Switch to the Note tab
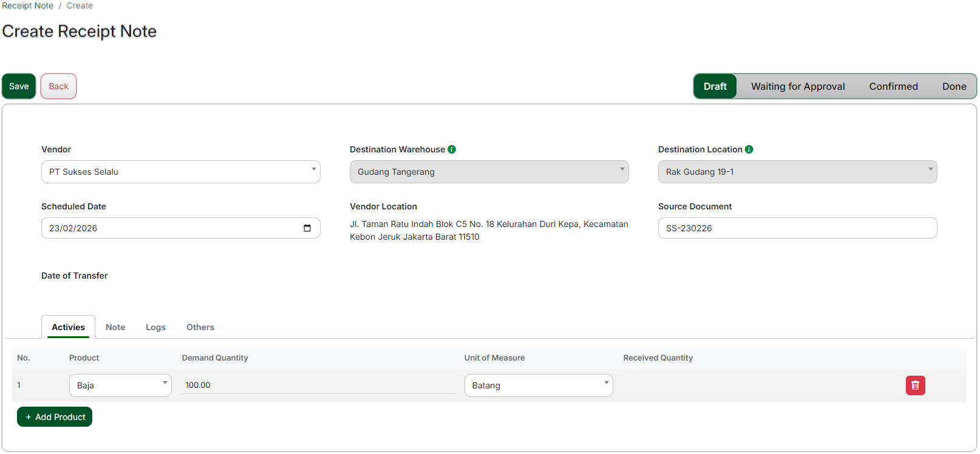 point(115,327)
